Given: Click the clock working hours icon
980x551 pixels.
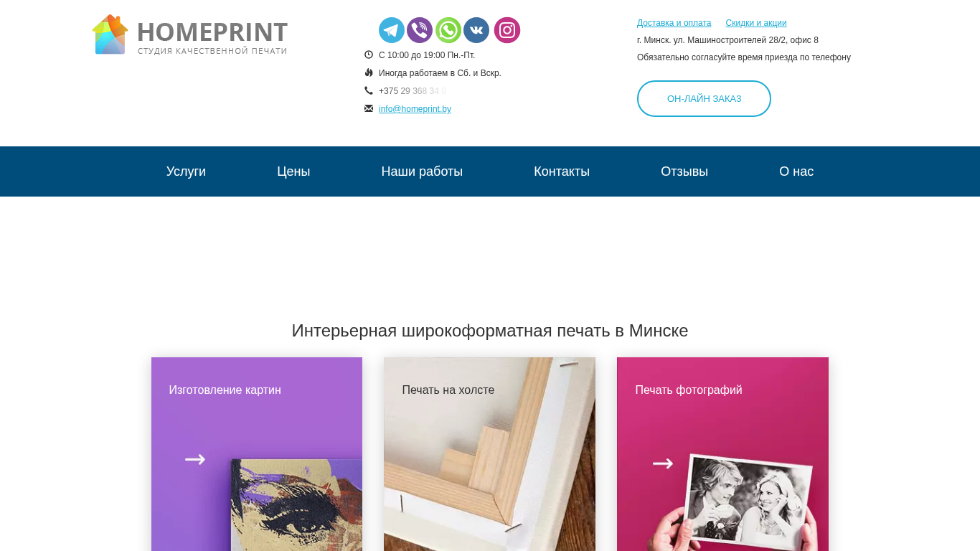Looking at the screenshot, I should [x=369, y=55].
